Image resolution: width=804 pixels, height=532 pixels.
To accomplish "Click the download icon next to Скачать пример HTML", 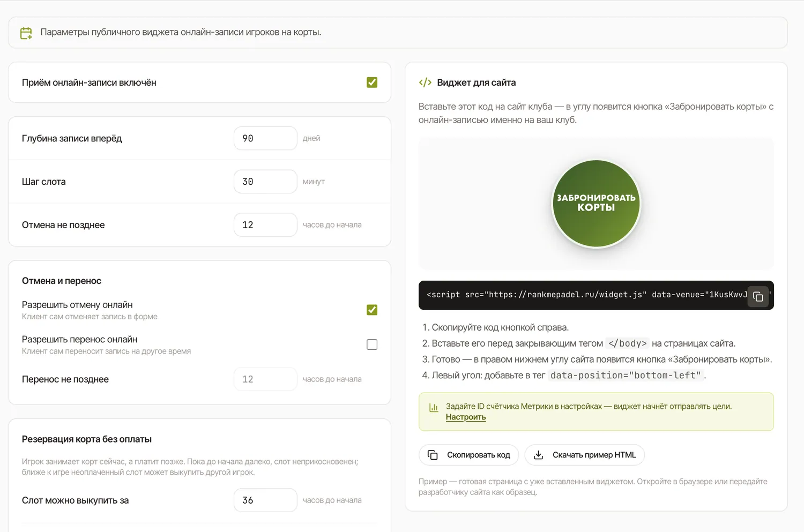I will (539, 455).
